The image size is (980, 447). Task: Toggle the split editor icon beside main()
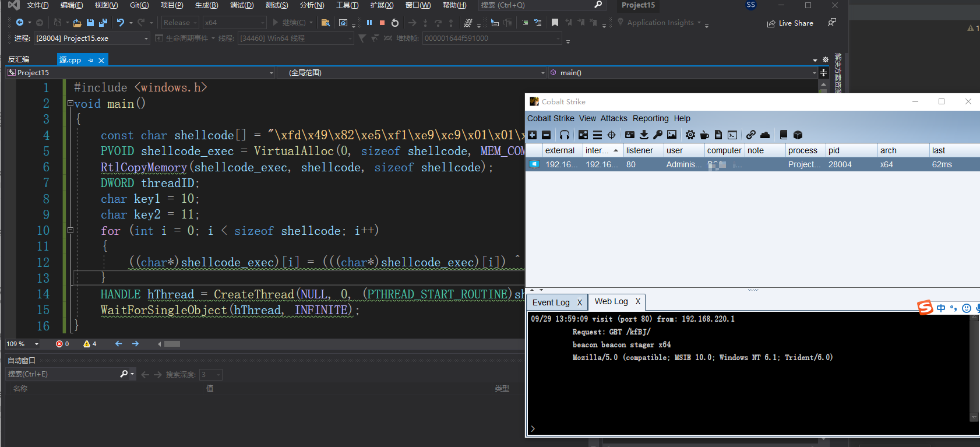823,73
